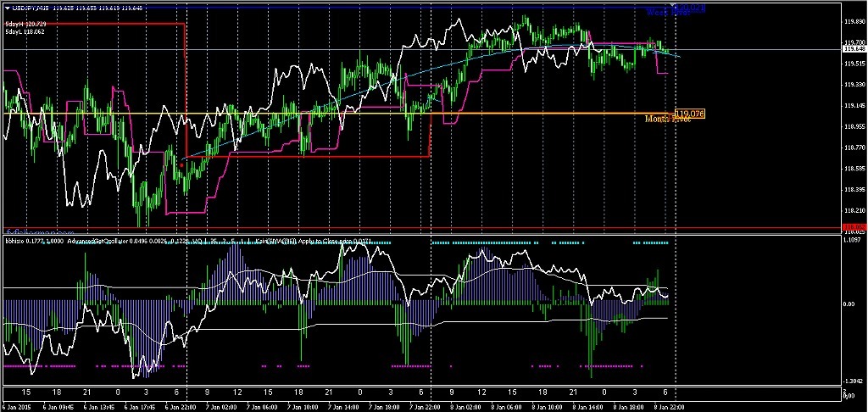The image size is (868, 412).
Task: Click the 6 Jan 2015 date label
Action: (x=17, y=406)
